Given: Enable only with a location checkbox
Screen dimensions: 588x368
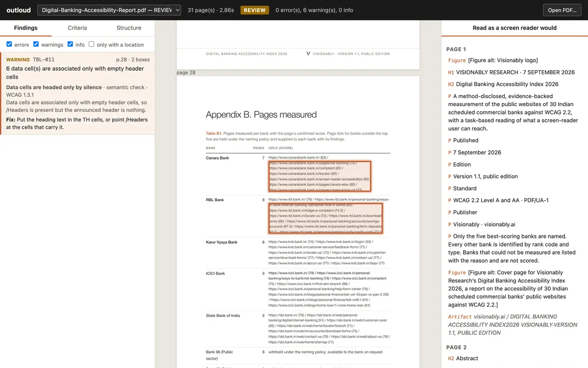Looking at the screenshot, I should (92, 44).
